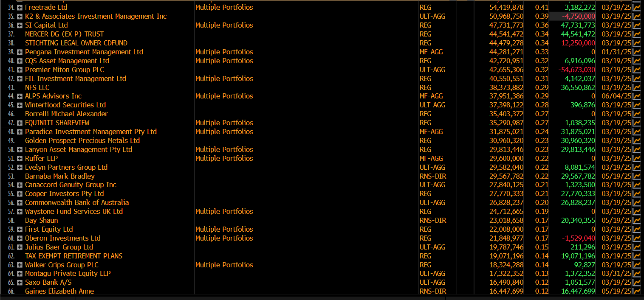644x300 pixels.
Task: Select Multiple Portfolios for Waystone Fund Services
Action: [224, 211]
